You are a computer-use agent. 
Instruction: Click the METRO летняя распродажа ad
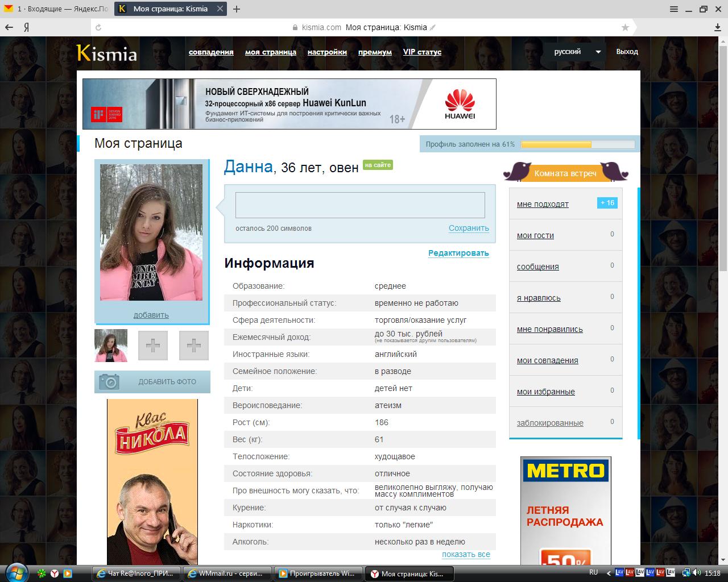pyautogui.click(x=566, y=510)
